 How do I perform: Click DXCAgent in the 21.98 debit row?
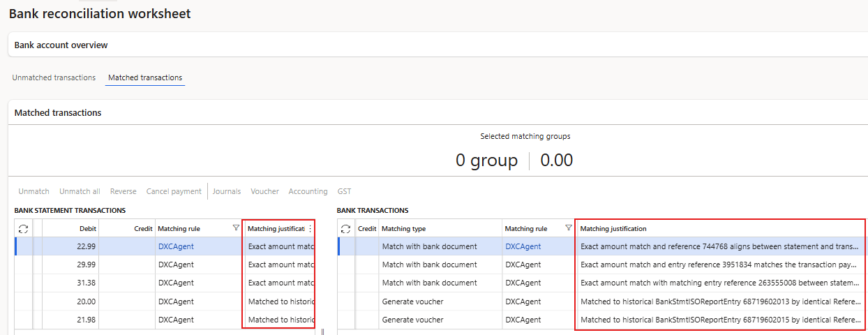176,320
